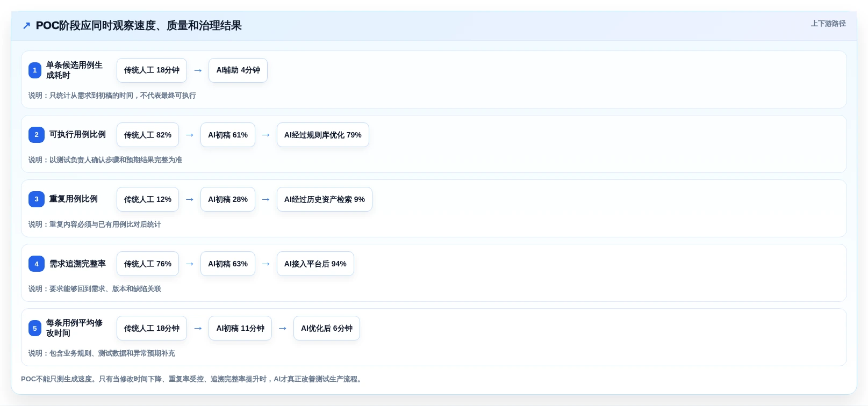The width and height of the screenshot is (868, 406).
Task: Click arrow between 传统人工 82% and AI初稿 61%
Action: click(x=190, y=135)
